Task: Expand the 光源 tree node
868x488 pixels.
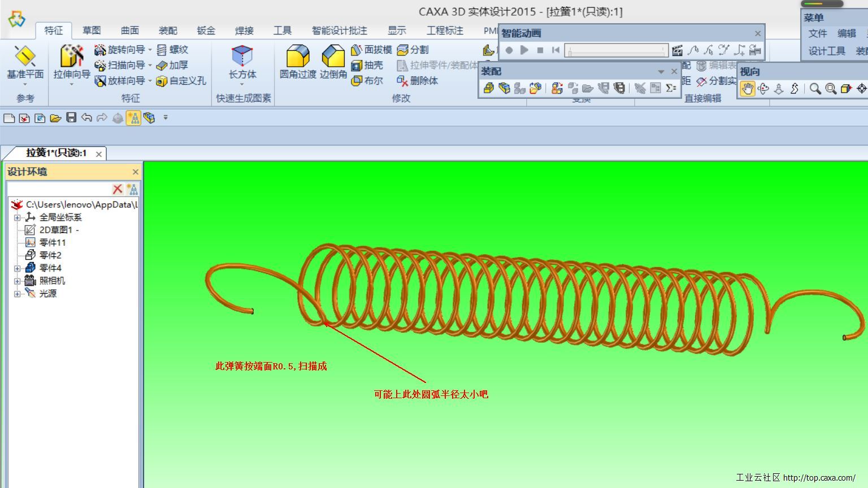Action: (17, 294)
